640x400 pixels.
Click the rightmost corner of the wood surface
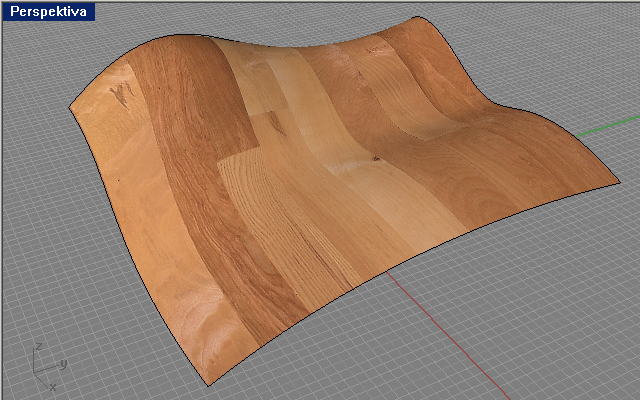pyautogui.click(x=617, y=182)
